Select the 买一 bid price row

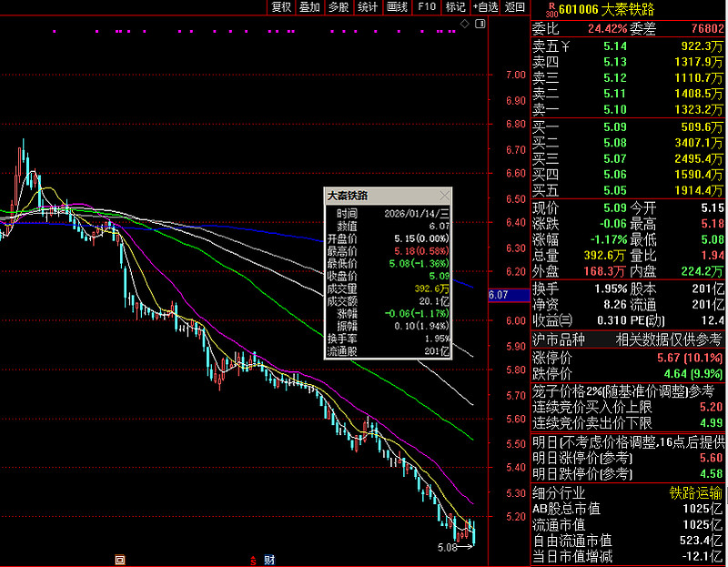click(x=628, y=127)
